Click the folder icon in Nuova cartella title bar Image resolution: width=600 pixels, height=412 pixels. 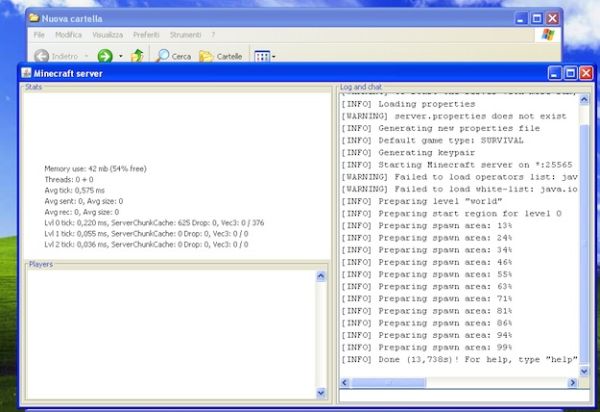coord(34,18)
